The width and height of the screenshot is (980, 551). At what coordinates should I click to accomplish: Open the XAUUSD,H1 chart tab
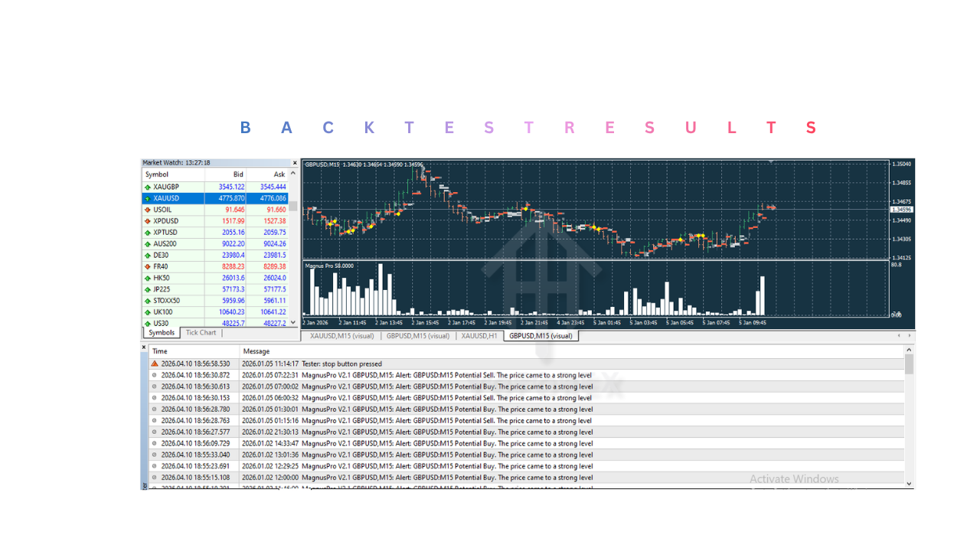(x=479, y=335)
